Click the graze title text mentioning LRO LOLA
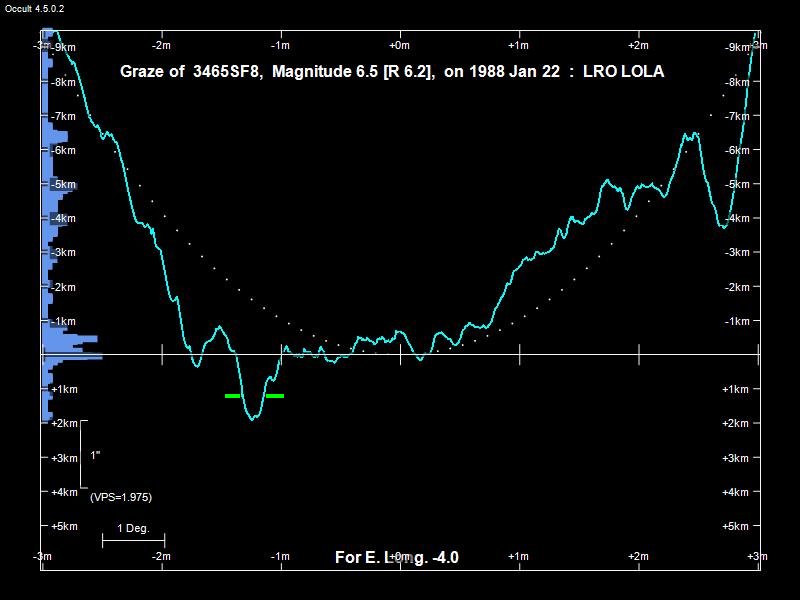The width and height of the screenshot is (800, 600). 392,72
